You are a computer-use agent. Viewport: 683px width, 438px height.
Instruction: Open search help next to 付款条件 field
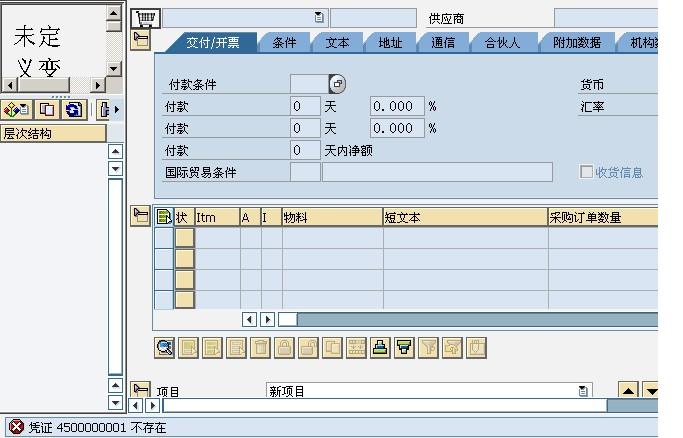click(x=337, y=84)
